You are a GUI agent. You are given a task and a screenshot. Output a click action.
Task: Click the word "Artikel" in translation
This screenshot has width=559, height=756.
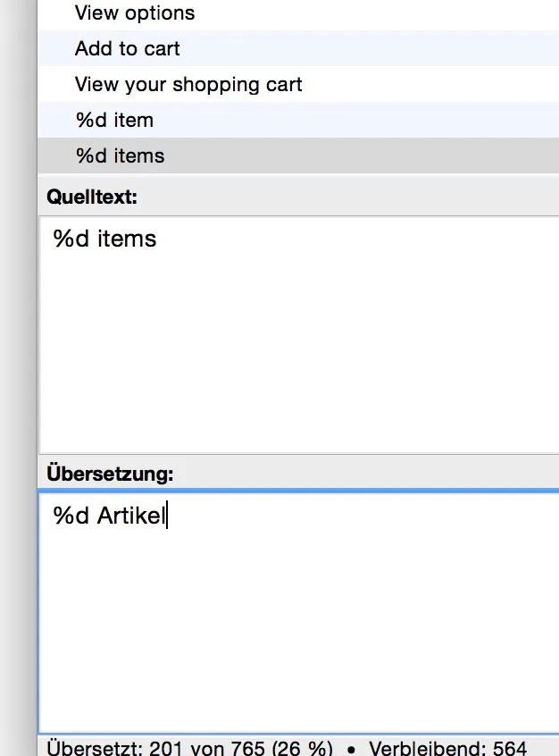coord(131,516)
